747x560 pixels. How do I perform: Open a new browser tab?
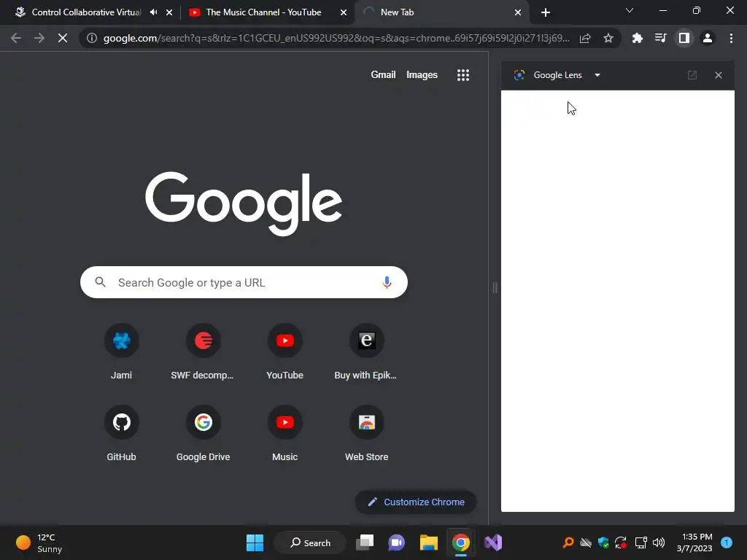[x=546, y=12]
